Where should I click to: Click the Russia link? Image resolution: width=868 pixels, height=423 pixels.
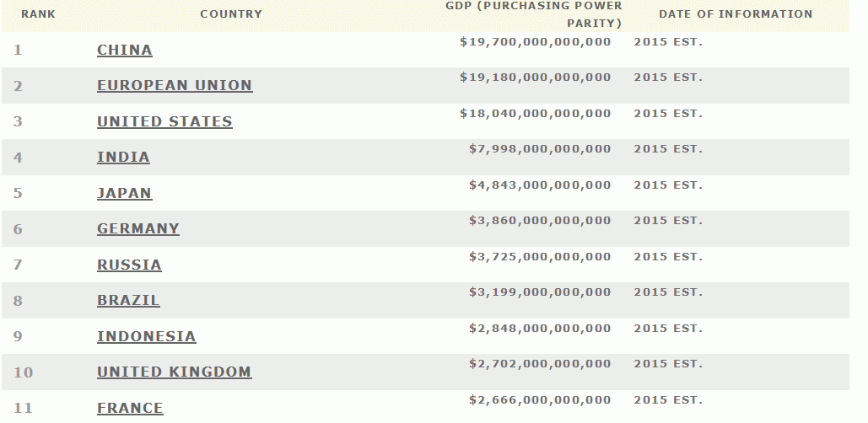pos(129,265)
